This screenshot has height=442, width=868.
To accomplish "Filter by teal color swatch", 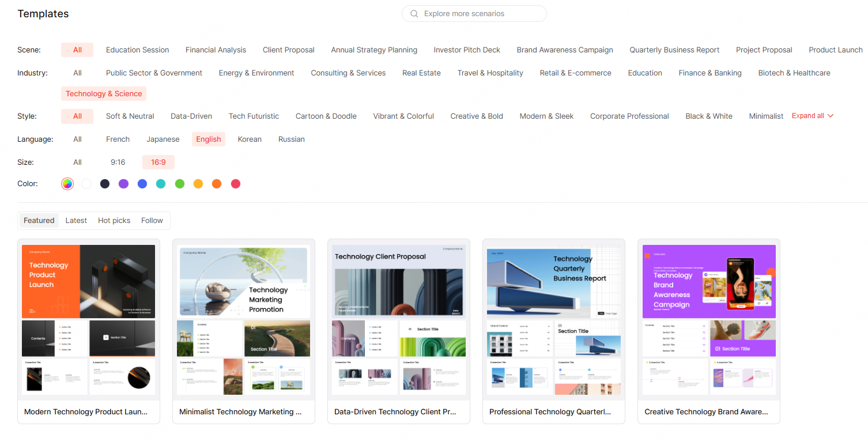I will [x=161, y=184].
